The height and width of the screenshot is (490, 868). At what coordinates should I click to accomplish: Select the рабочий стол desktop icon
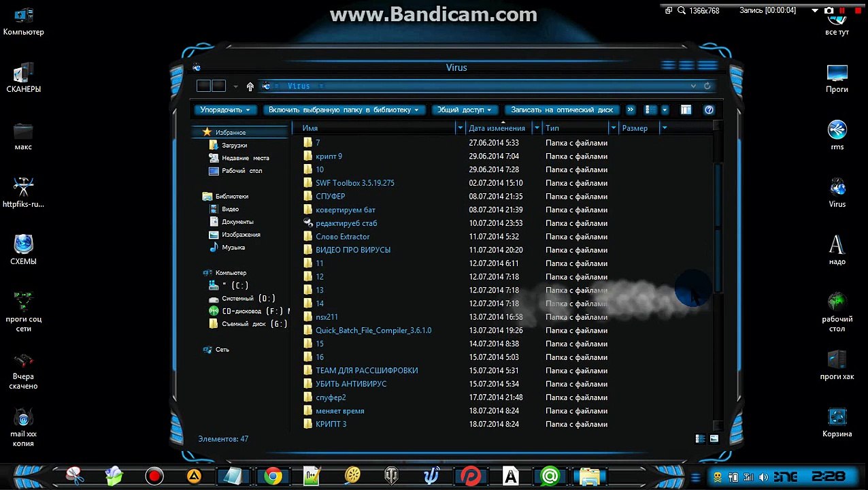pyautogui.click(x=837, y=312)
